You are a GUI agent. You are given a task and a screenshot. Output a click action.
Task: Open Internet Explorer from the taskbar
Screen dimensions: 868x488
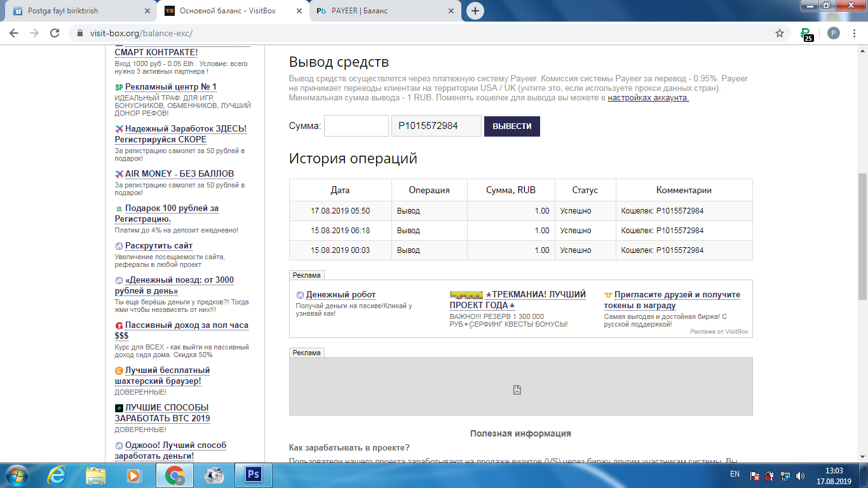57,475
